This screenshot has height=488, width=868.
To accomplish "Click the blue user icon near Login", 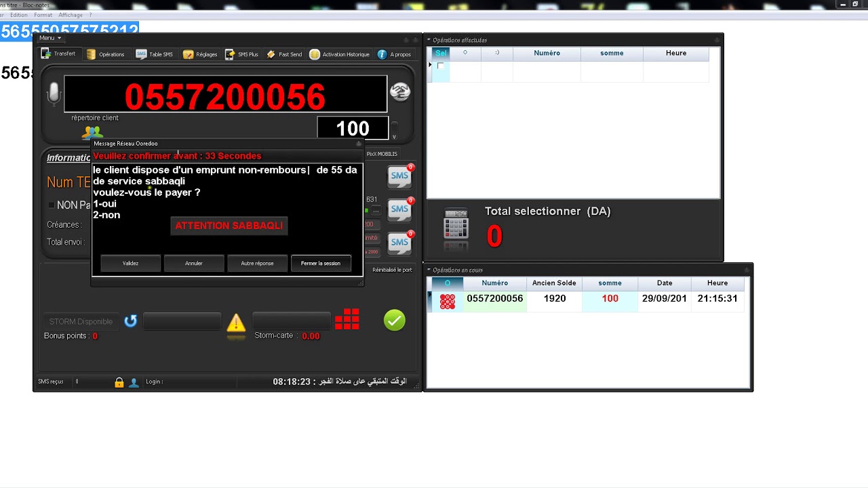I will coord(134,382).
